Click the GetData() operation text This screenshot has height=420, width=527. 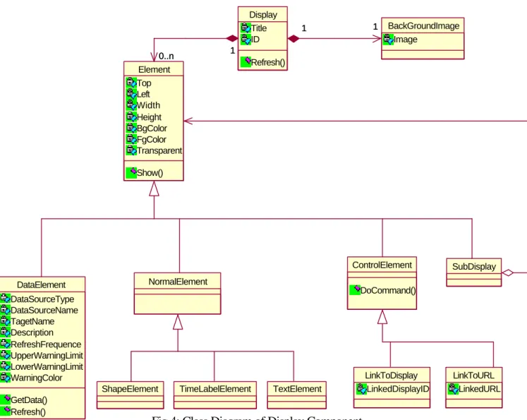pos(29,400)
